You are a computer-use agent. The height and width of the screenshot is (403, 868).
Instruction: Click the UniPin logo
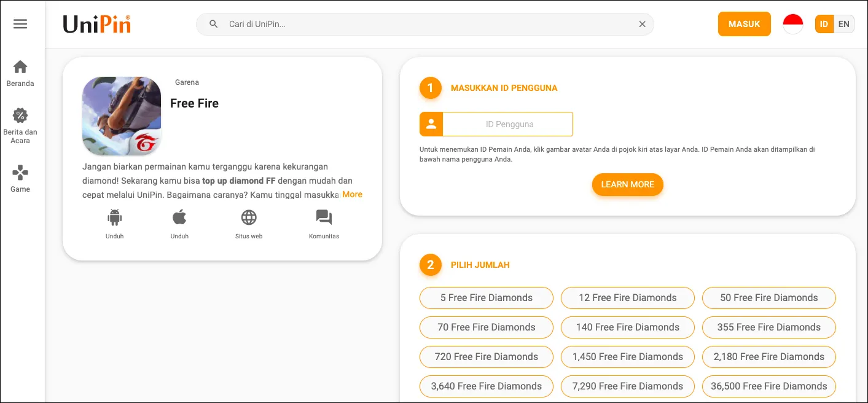(96, 24)
